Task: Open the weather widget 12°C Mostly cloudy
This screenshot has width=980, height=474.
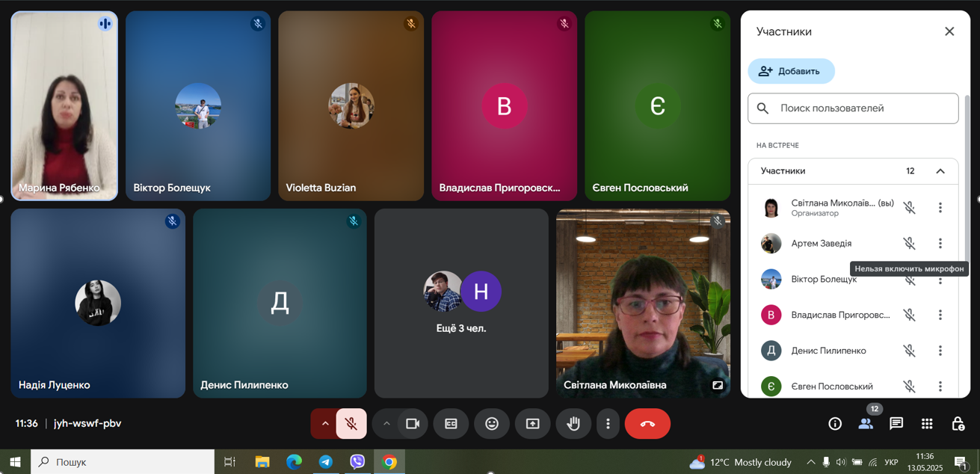Action: (x=740, y=462)
